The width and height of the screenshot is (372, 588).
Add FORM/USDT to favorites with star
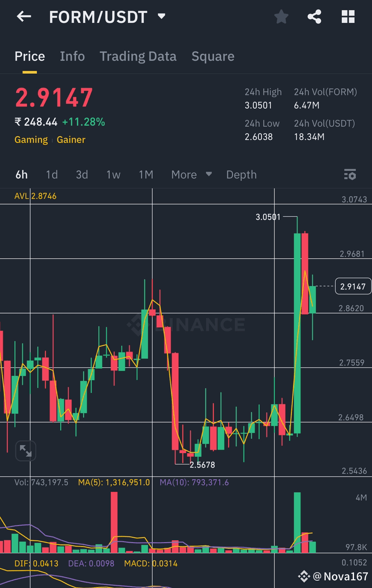[281, 17]
